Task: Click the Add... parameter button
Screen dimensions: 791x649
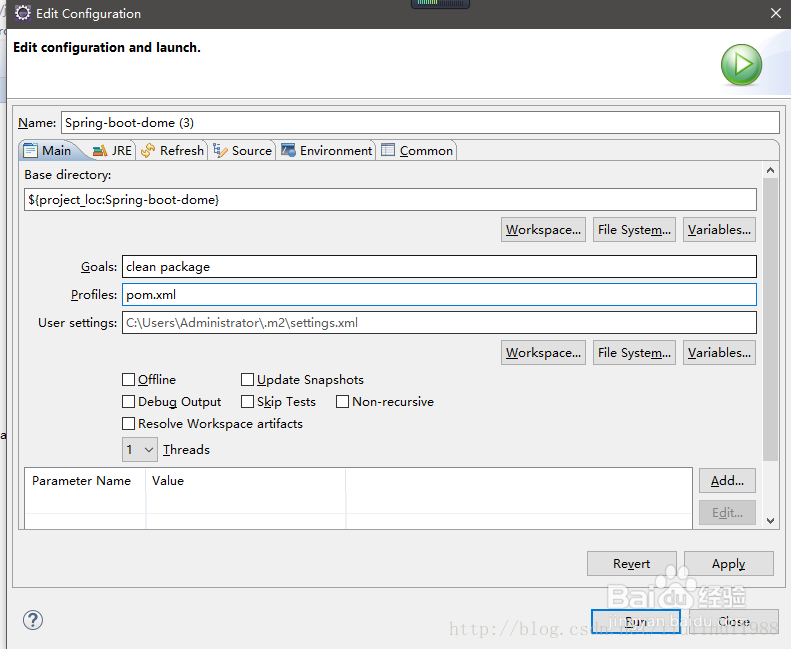Action: [x=727, y=481]
